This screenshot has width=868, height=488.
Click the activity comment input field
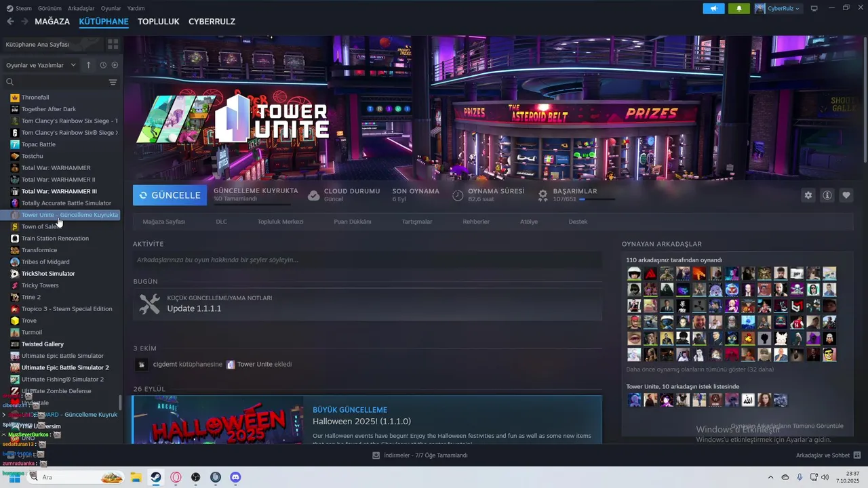[x=368, y=260]
